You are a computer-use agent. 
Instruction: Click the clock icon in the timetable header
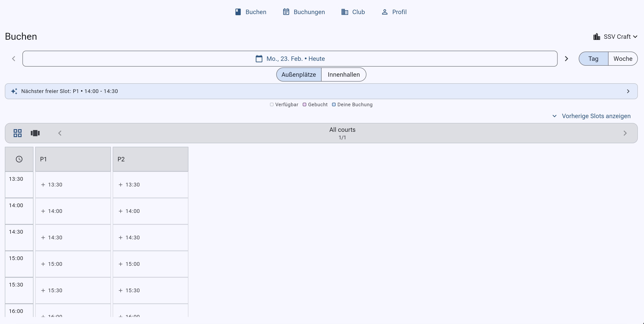19,159
